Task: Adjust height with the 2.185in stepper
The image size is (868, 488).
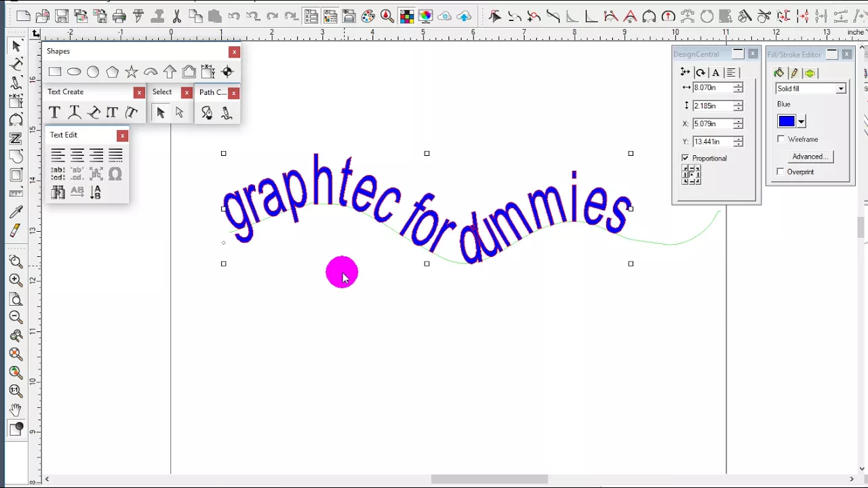Action: pyautogui.click(x=738, y=106)
